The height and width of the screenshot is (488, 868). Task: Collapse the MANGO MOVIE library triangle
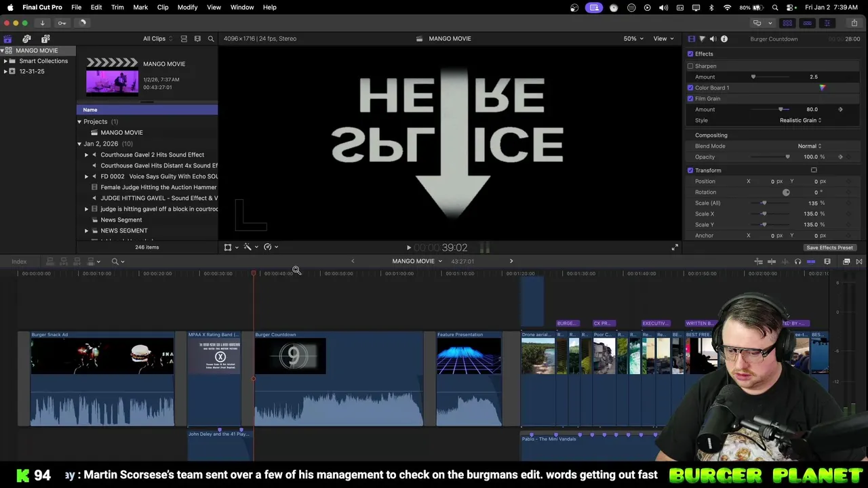[3, 51]
